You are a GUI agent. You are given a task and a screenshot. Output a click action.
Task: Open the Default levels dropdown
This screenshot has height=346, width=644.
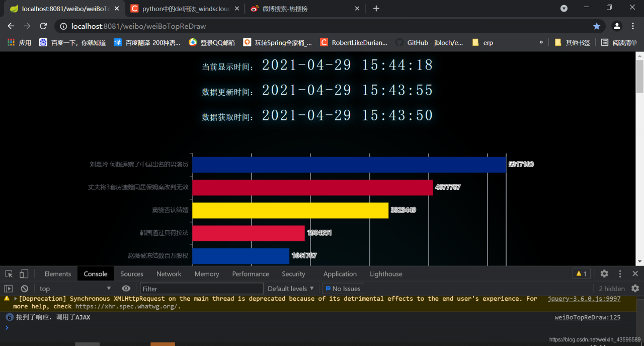click(291, 289)
